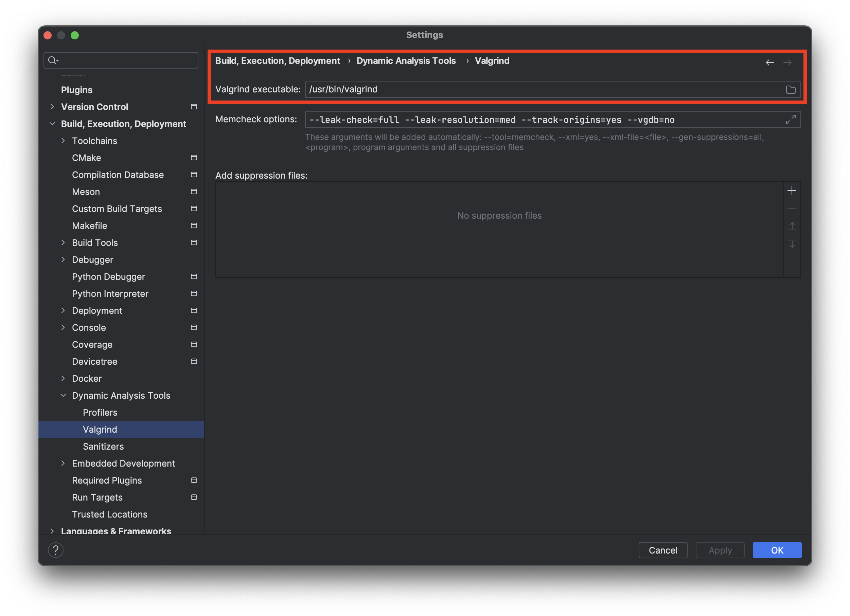Open the help question mark button

click(x=55, y=550)
